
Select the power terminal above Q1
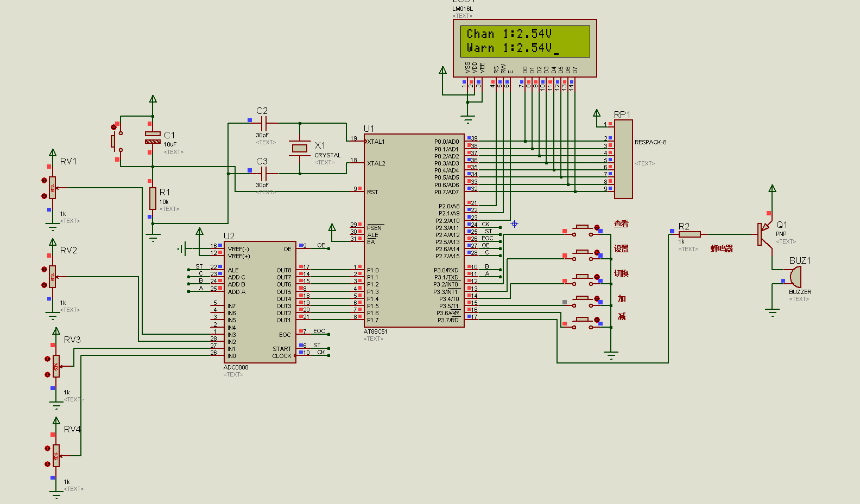(772, 189)
